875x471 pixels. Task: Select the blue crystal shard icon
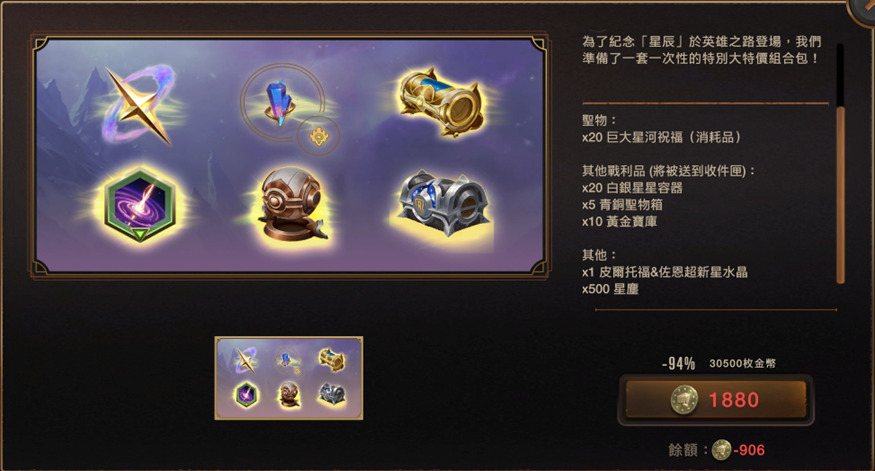click(x=281, y=103)
